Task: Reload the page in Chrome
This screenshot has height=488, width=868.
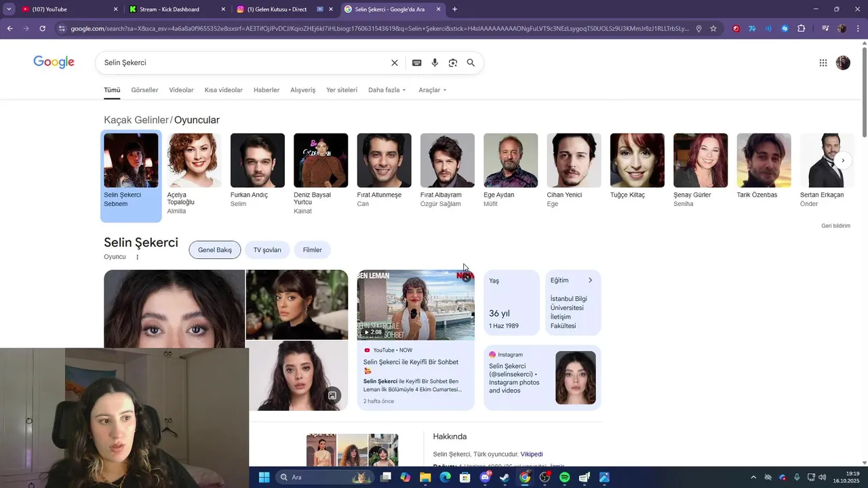Action: 42,28
